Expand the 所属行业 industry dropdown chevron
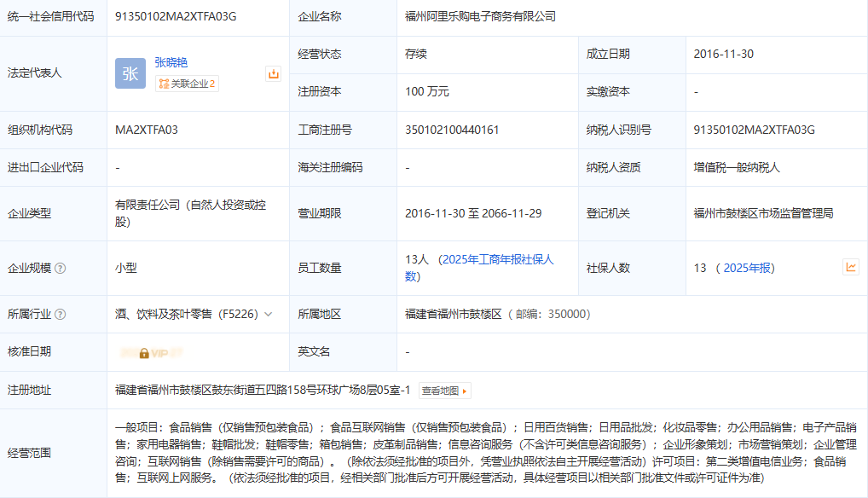 (x=269, y=315)
